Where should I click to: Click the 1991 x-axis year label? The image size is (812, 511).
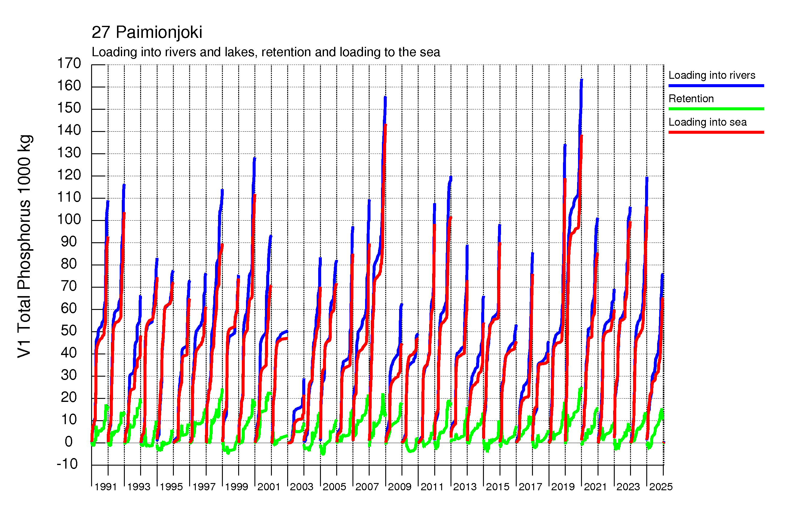click(106, 487)
